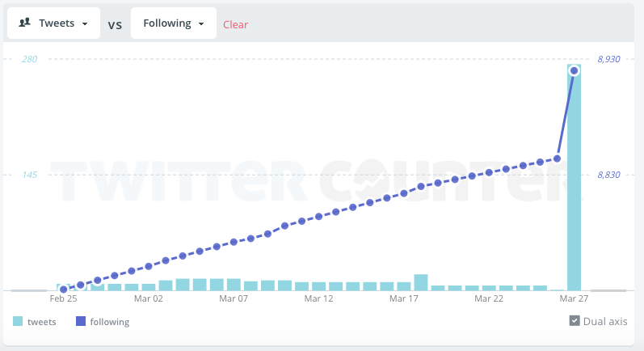
Task: Click the Tweets dropdown caret arrow
Action: click(x=85, y=24)
